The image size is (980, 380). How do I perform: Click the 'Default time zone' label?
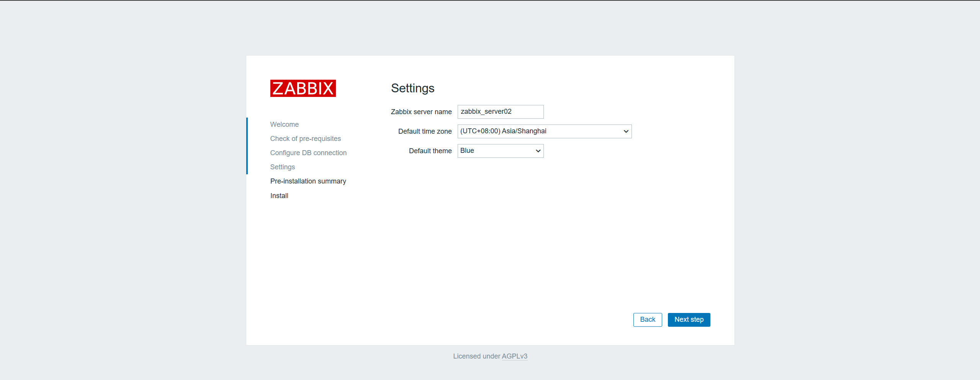(x=425, y=131)
